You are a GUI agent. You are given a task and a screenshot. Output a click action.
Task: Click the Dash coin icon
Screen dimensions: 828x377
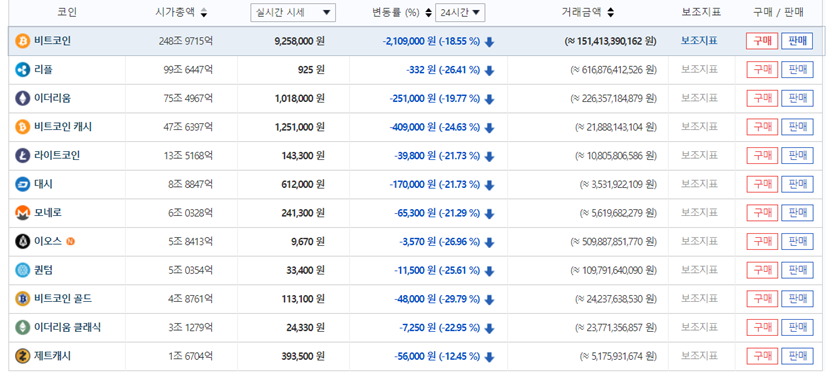(x=23, y=184)
